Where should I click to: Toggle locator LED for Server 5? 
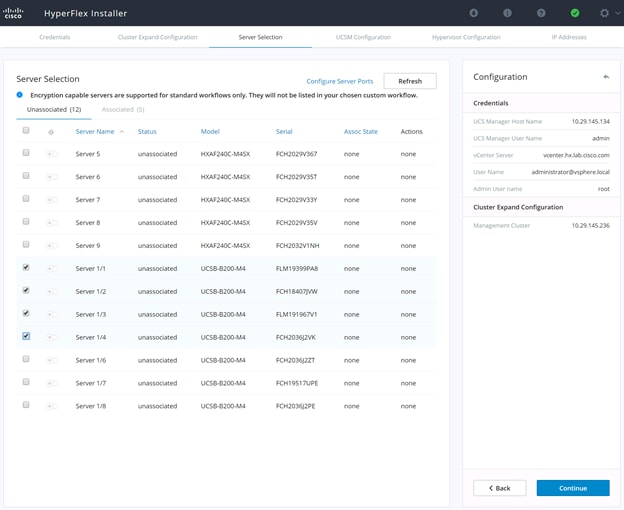tap(52, 154)
